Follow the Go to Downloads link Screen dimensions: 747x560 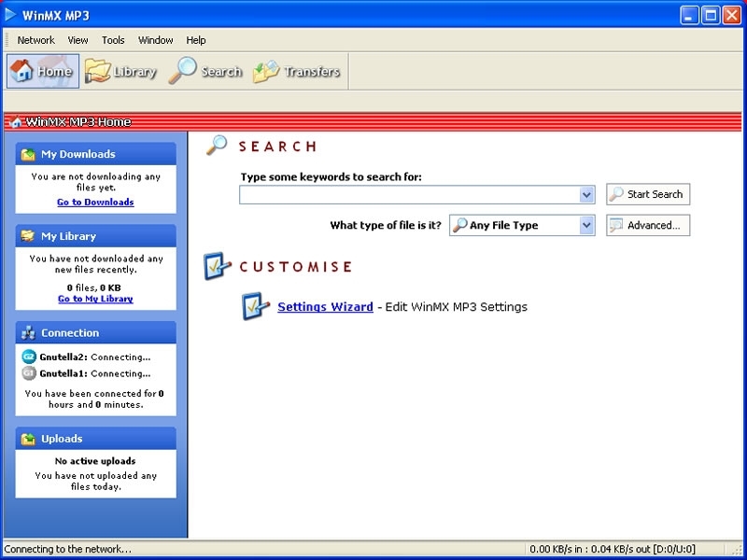95,202
